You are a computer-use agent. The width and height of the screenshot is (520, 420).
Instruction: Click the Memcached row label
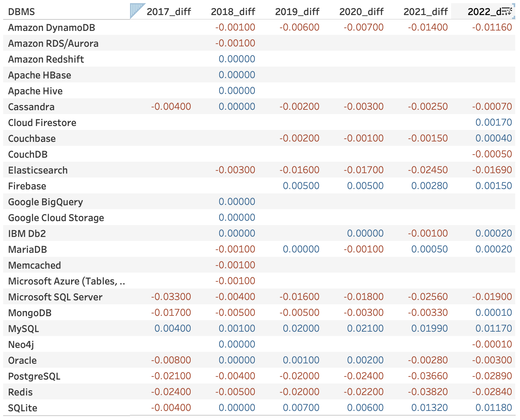tap(34, 265)
